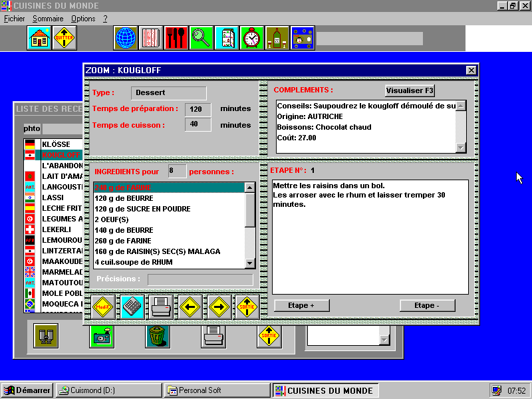The height and width of the screenshot is (399, 532).
Task: Click the 'Etape +' button
Action: [301, 305]
